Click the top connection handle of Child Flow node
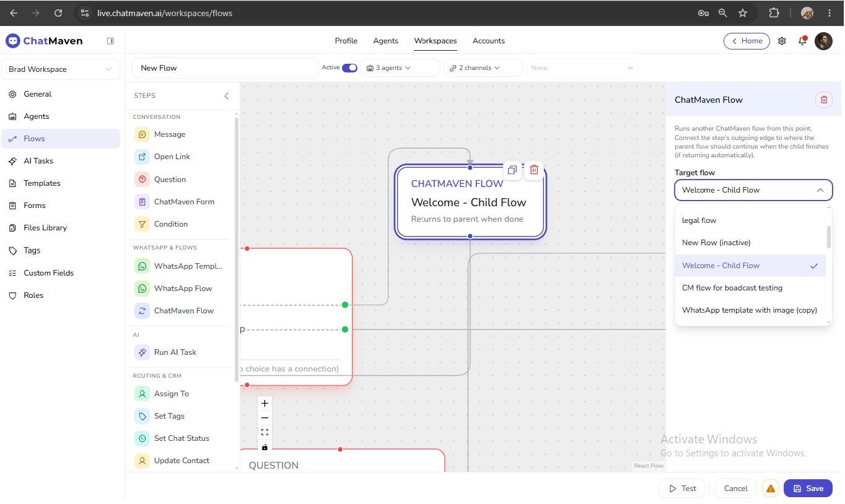The width and height of the screenshot is (845, 504). click(x=470, y=168)
